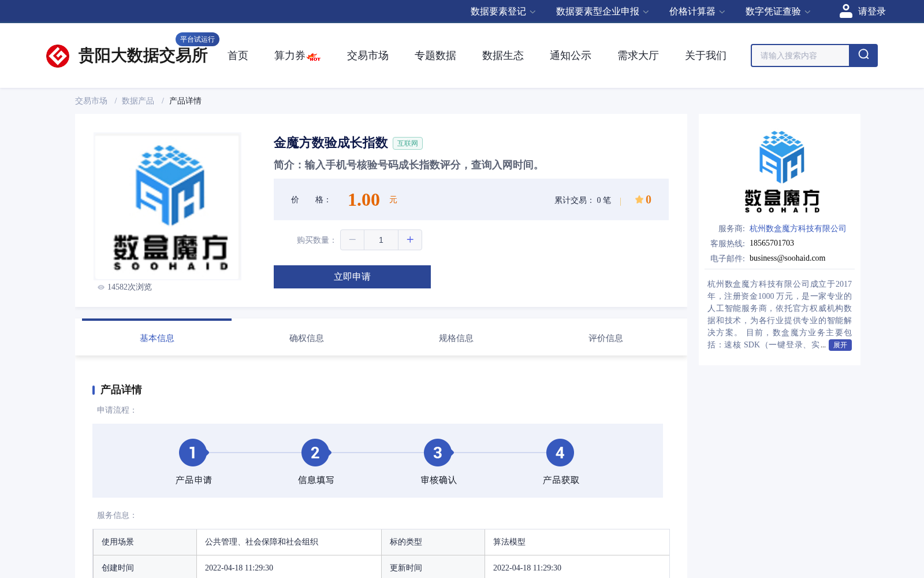Click 交易市场 breadcrumb link
Image resolution: width=924 pixels, height=578 pixels.
(91, 101)
